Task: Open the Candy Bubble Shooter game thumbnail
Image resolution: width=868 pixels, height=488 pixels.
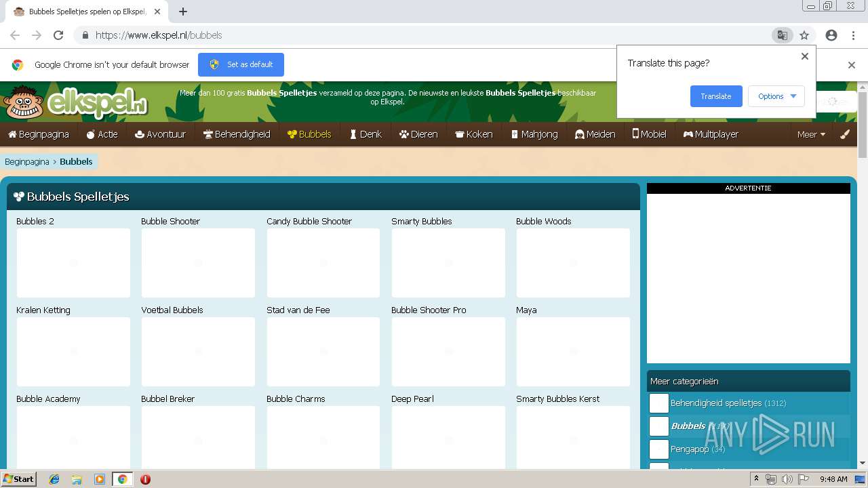Action: tap(323, 263)
